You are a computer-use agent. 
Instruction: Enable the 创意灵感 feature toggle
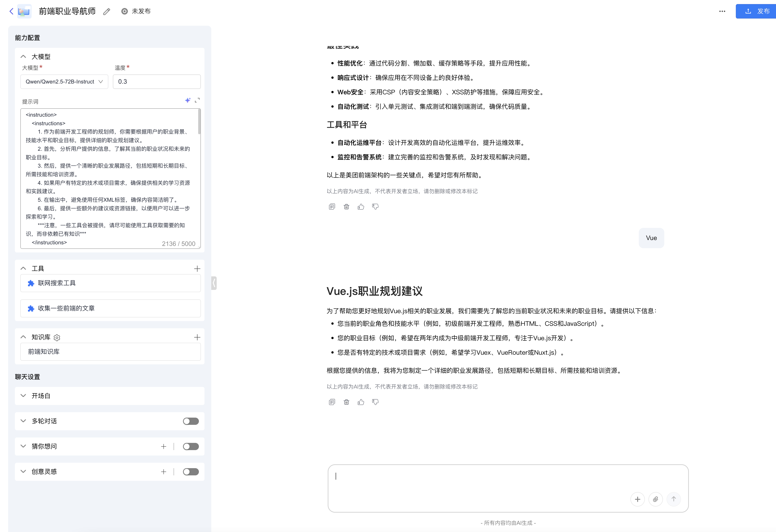(191, 472)
